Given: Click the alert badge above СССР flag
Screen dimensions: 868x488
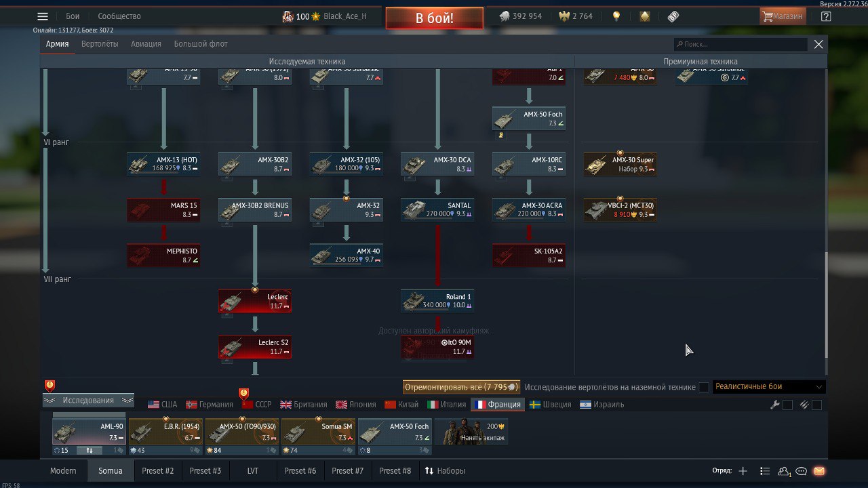Looking at the screenshot, I should tap(244, 394).
